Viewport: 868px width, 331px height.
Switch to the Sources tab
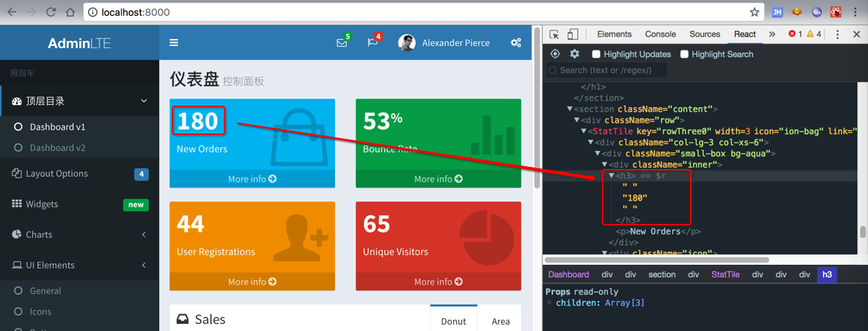point(705,34)
